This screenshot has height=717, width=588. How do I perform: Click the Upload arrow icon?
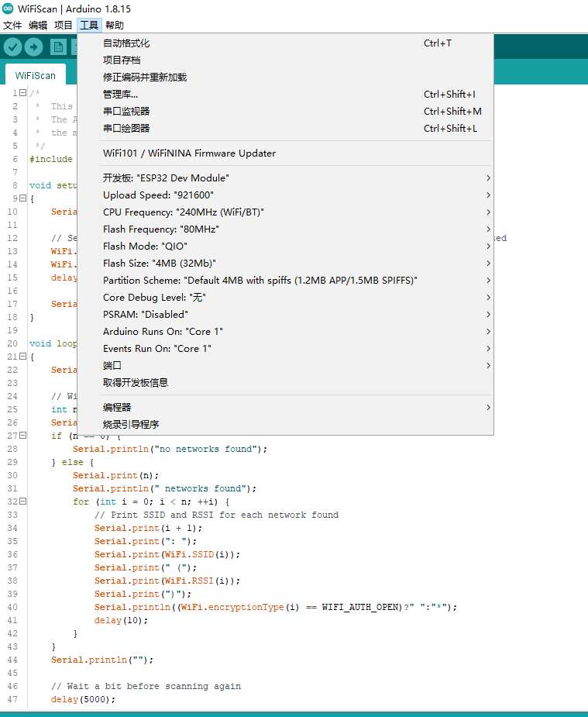[33, 47]
